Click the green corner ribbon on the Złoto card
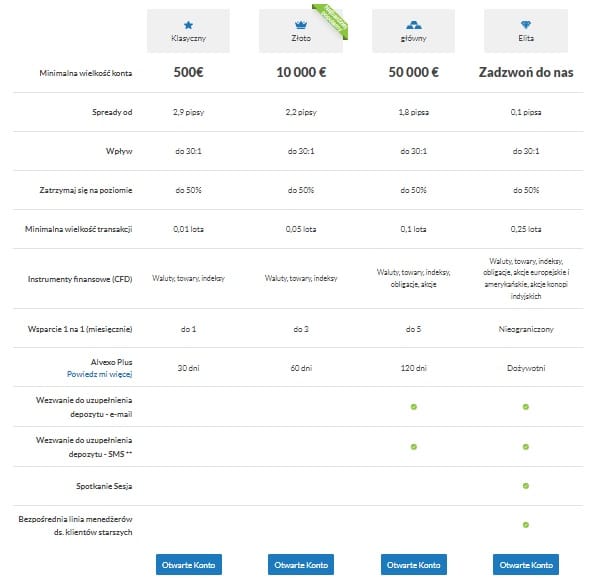This screenshot has width=597, height=588. point(332,20)
